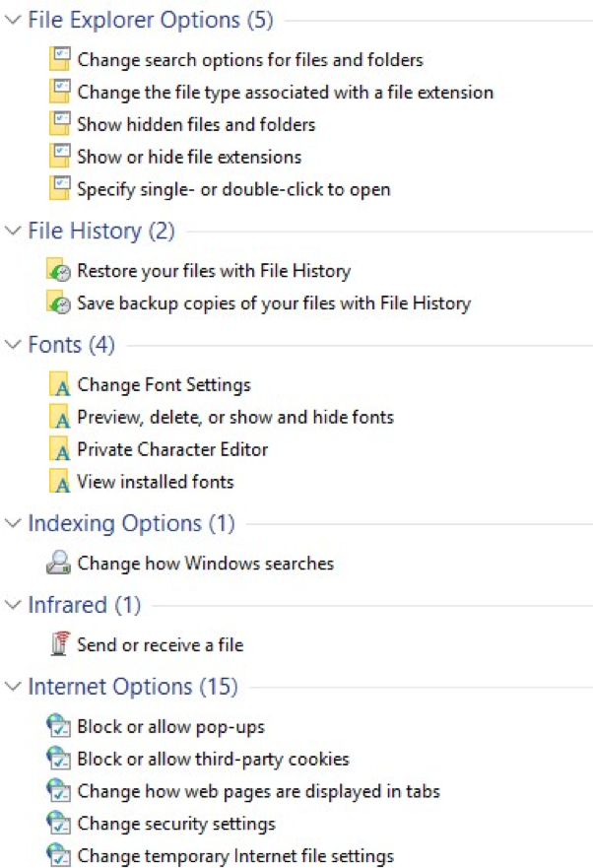Click icon next to Show or hide file extensions
The width and height of the screenshot is (593, 868).
click(60, 157)
